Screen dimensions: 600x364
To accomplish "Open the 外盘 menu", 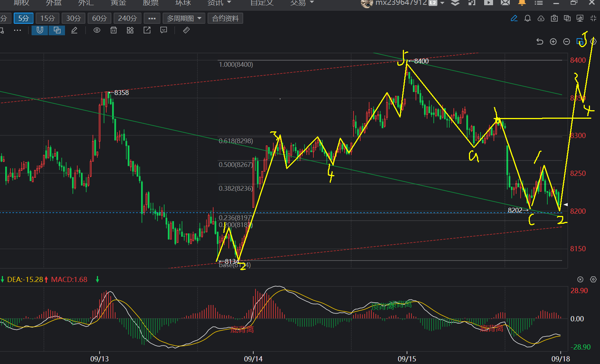I will pyautogui.click(x=54, y=3).
